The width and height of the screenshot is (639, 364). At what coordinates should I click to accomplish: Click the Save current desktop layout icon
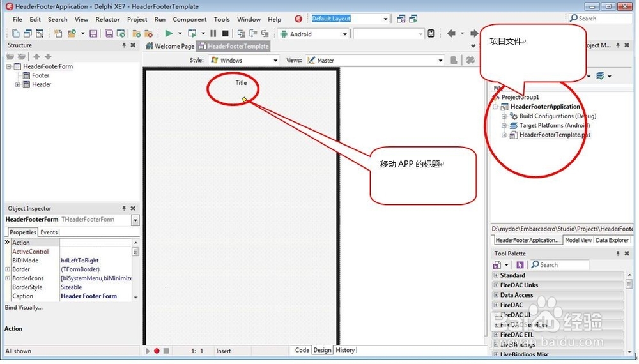[x=401, y=19]
